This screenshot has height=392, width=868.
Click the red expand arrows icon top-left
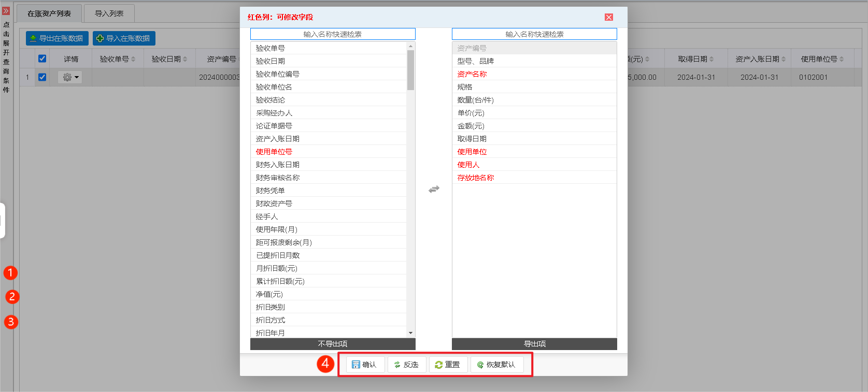6,11
